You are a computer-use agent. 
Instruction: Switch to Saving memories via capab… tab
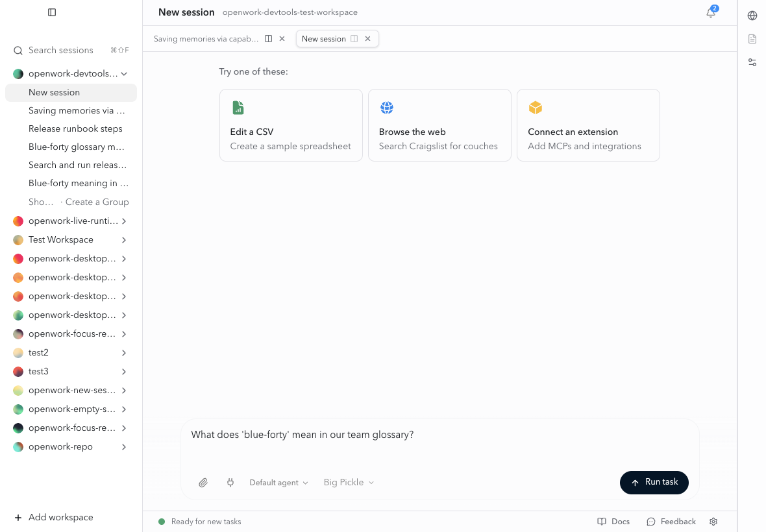pyautogui.click(x=206, y=38)
